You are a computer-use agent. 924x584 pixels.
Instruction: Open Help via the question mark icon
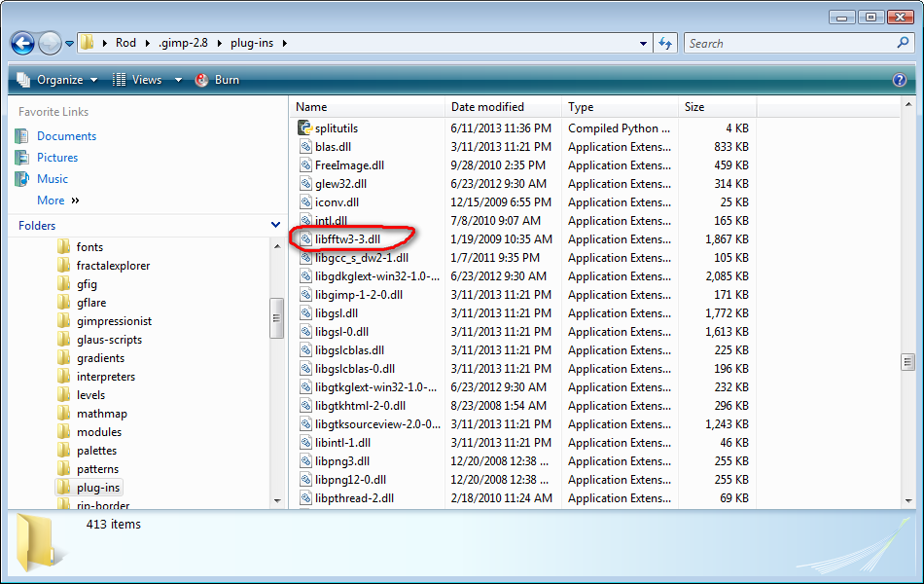(x=900, y=80)
